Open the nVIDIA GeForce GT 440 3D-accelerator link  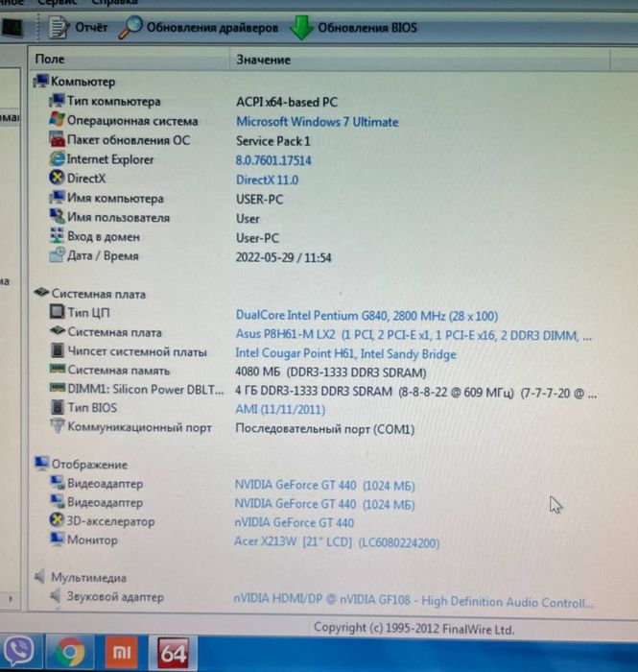[295, 523]
